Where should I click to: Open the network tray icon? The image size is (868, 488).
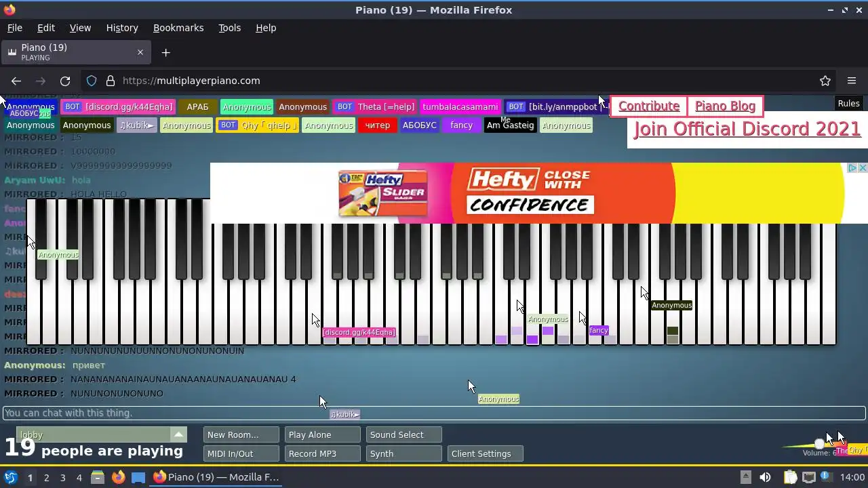point(808,477)
